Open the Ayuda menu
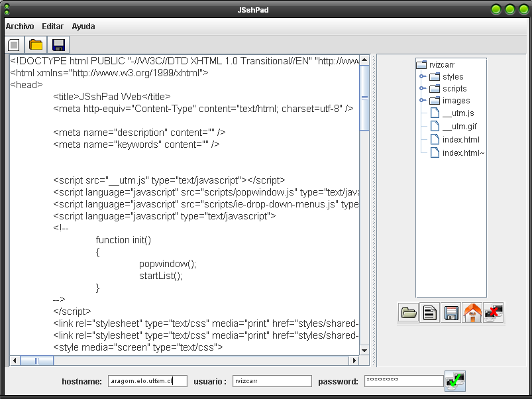The height and width of the screenshot is (399, 532). click(x=83, y=27)
